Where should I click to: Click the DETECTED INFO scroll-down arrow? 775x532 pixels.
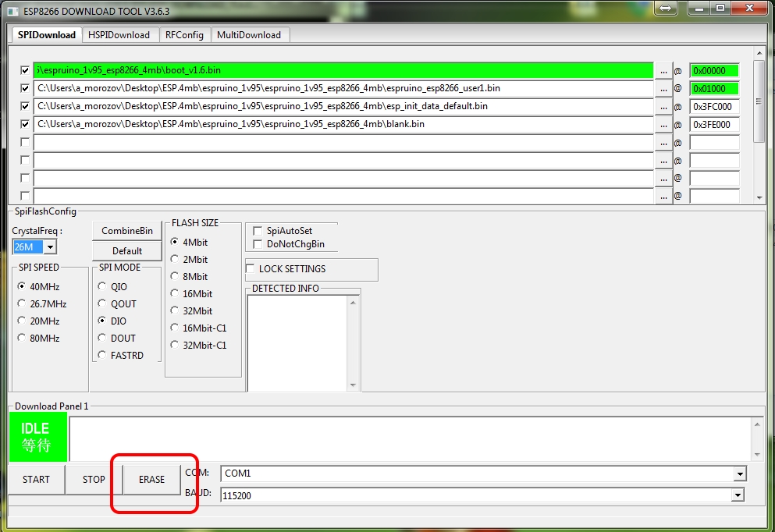click(353, 385)
